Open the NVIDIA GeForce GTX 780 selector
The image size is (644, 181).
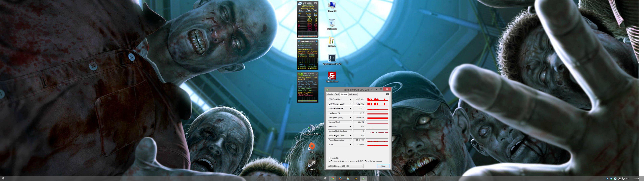coord(345,166)
